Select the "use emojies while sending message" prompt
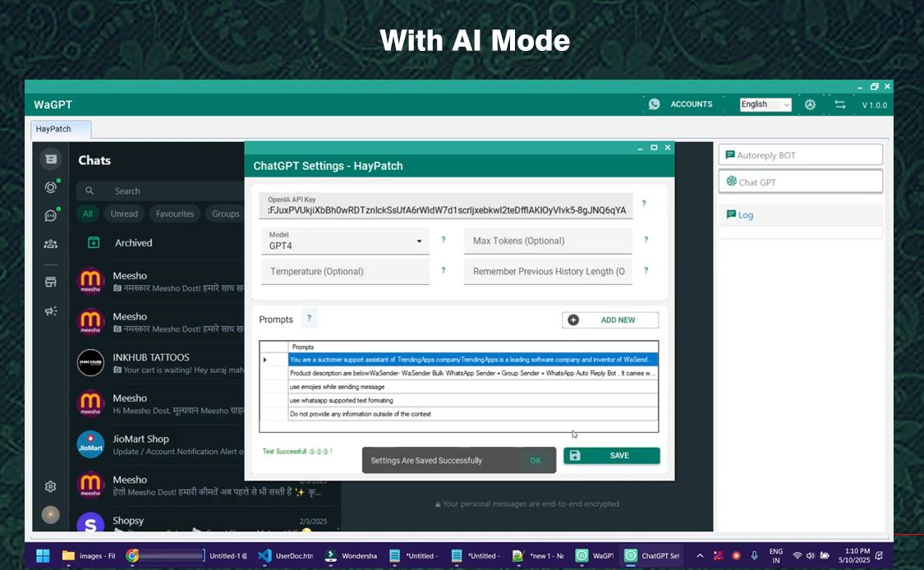 [473, 387]
